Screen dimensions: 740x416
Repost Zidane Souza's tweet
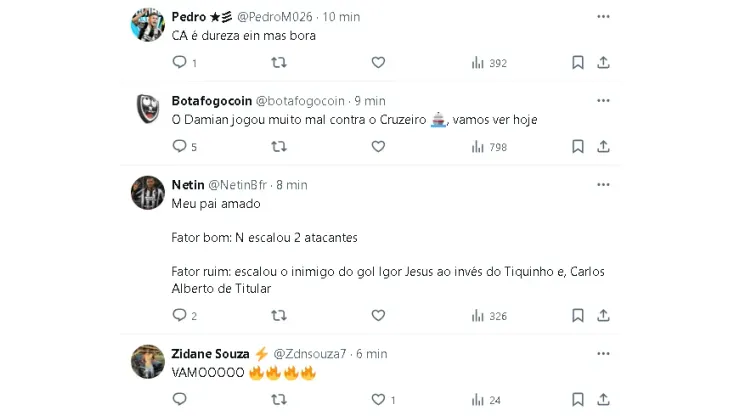279,399
